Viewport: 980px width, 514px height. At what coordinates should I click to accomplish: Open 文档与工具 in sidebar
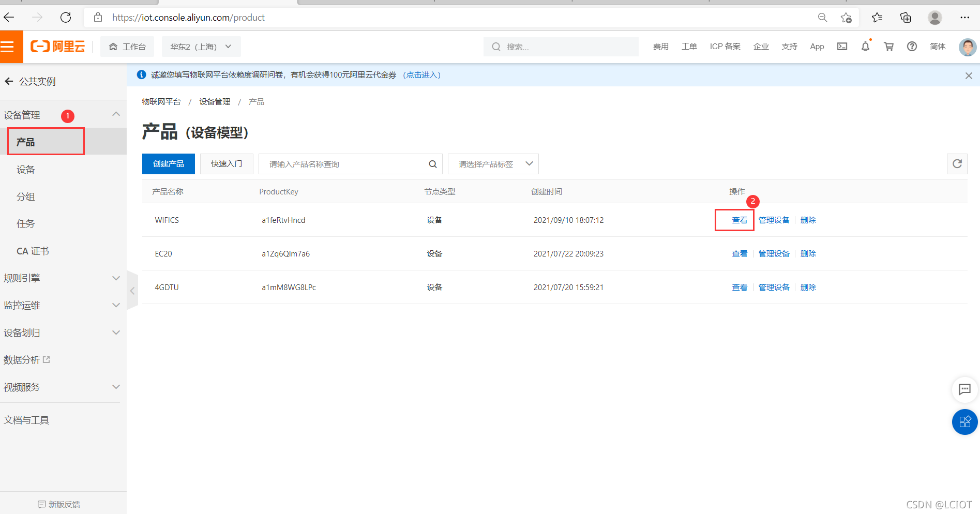tap(26, 420)
